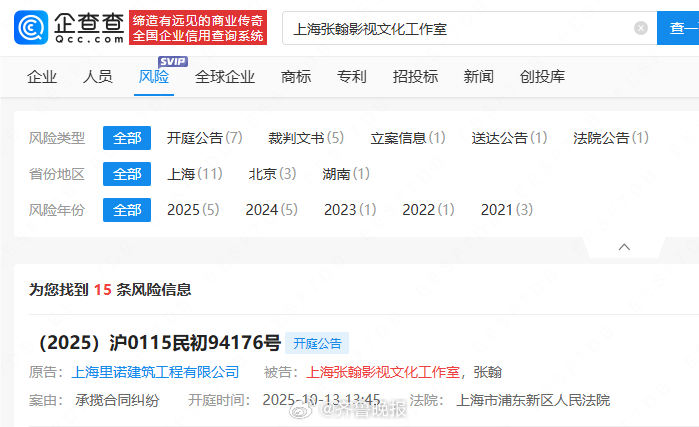Viewport: 699px width, 427px height.
Task: Filter by 开庭公告 (7)
Action: point(205,138)
